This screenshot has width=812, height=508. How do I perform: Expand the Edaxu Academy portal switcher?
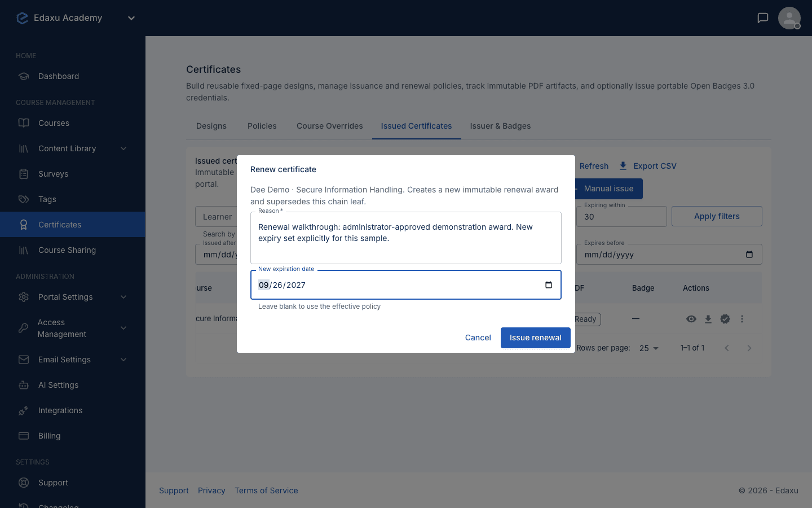coord(131,18)
